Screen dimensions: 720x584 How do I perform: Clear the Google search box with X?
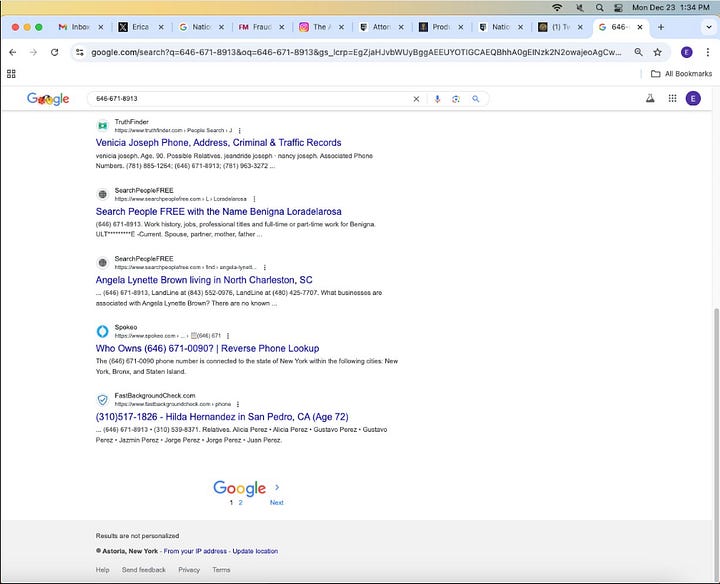tap(416, 99)
